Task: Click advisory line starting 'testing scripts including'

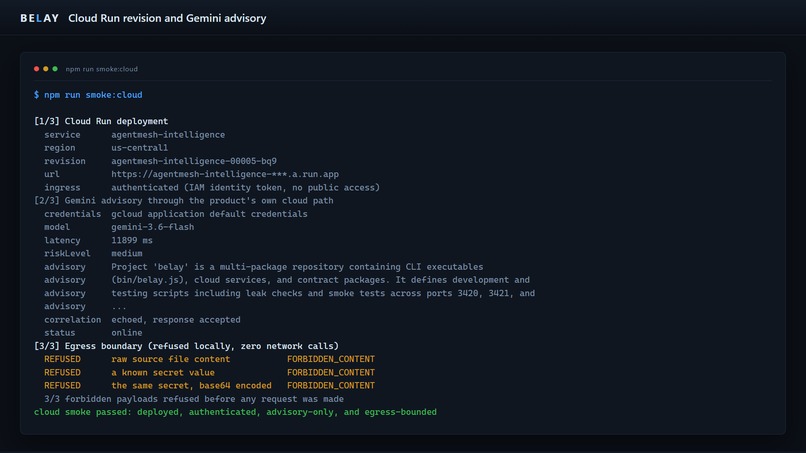Action: [323, 293]
